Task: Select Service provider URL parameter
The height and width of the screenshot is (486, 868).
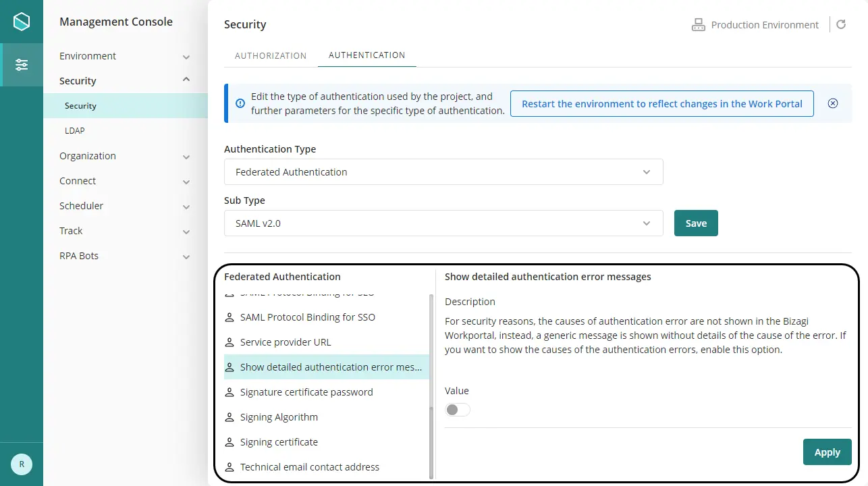Action: 327,342
